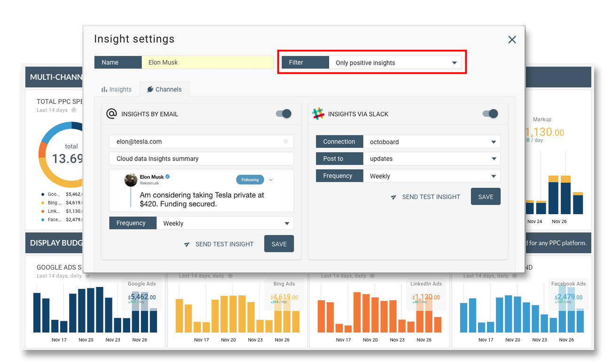Expand the tweet options chevron

[271, 180]
